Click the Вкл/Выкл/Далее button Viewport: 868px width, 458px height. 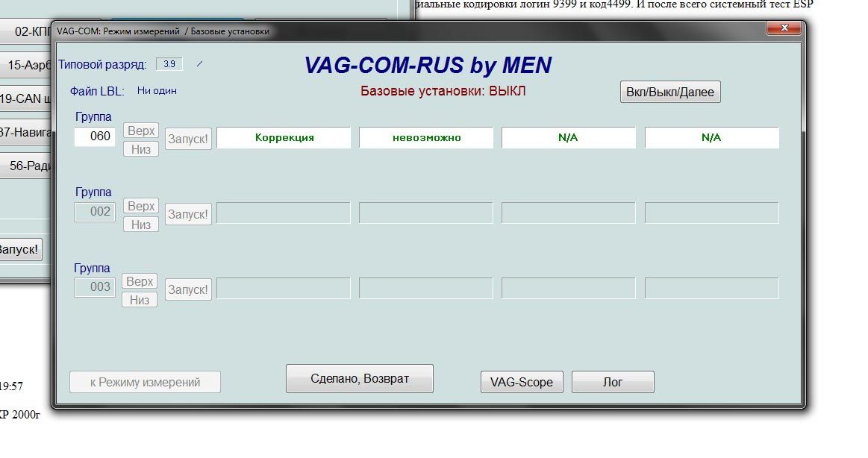coord(669,92)
